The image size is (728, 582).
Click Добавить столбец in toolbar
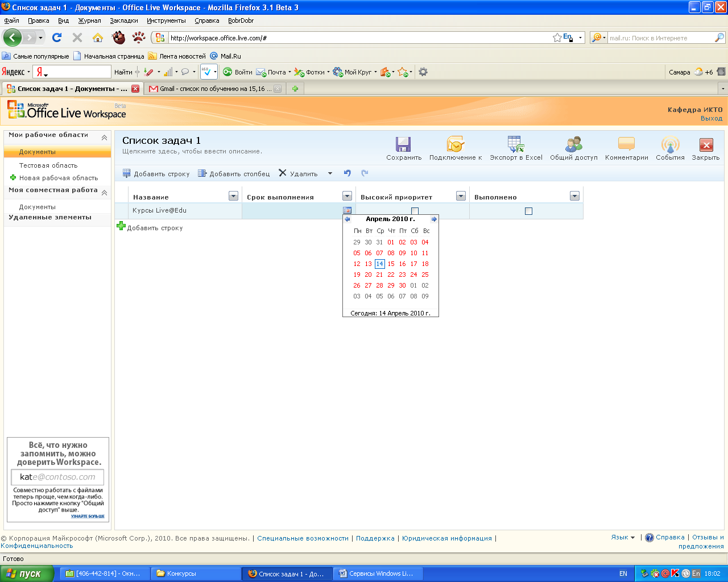(234, 173)
